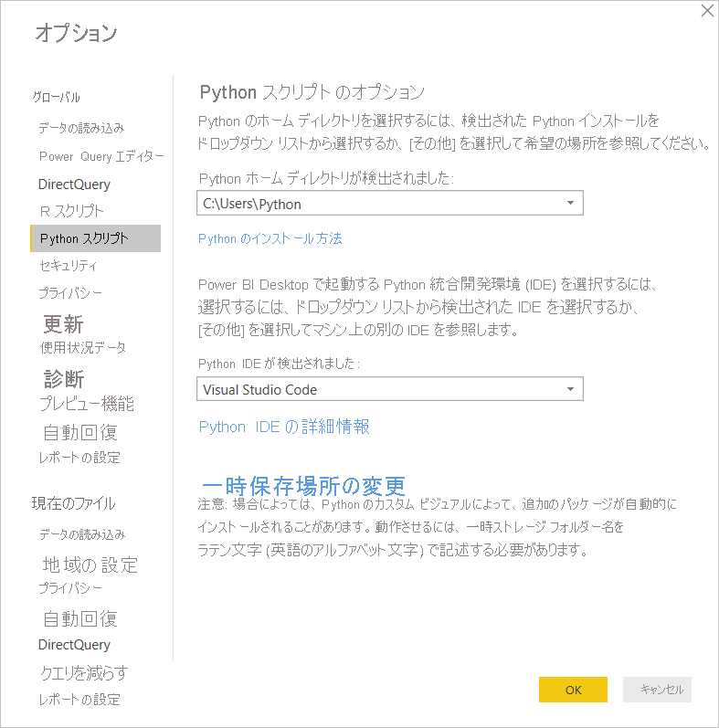Open グローバル データの読み込み settings
This screenshot has height=728, width=719.
81,128
